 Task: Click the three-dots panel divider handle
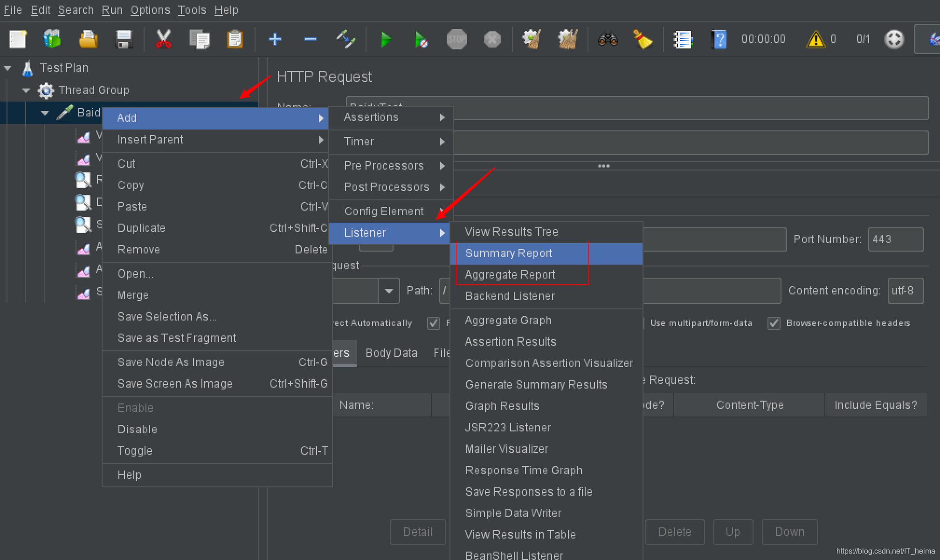[x=603, y=166]
